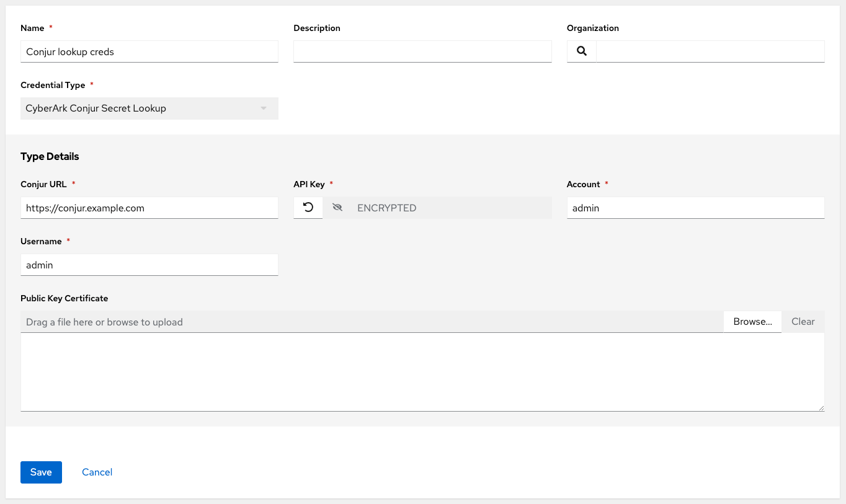Image resolution: width=846 pixels, height=504 pixels.
Task: Click inside the Name field
Action: (149, 51)
